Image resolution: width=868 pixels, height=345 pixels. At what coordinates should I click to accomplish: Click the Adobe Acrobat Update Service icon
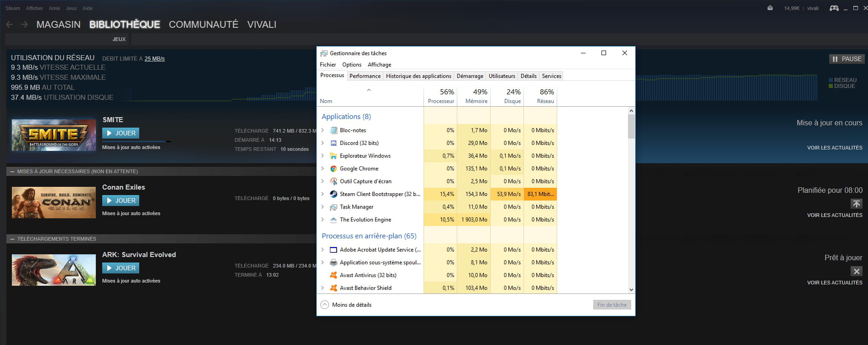(x=334, y=250)
